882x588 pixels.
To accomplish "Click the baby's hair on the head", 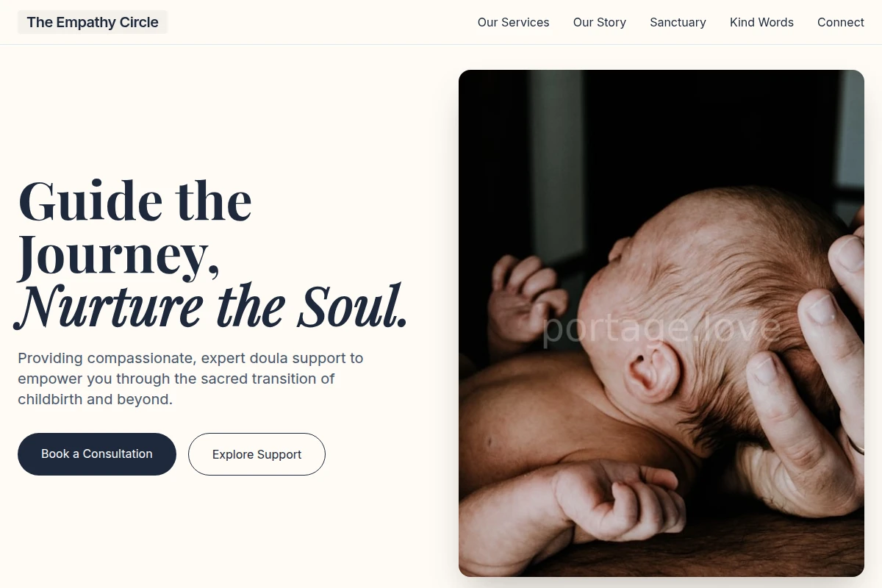I will click(x=728, y=250).
